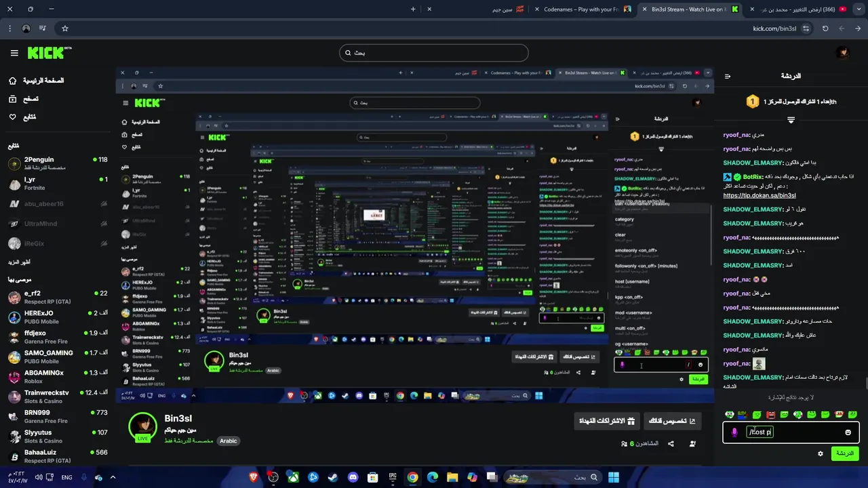Show hidden system tray icons chevron

point(113,477)
